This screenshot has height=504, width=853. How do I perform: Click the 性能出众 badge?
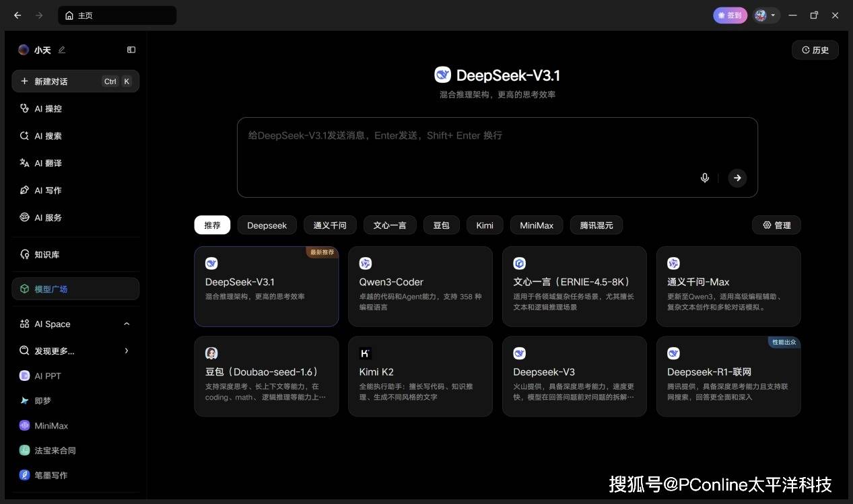[784, 343]
